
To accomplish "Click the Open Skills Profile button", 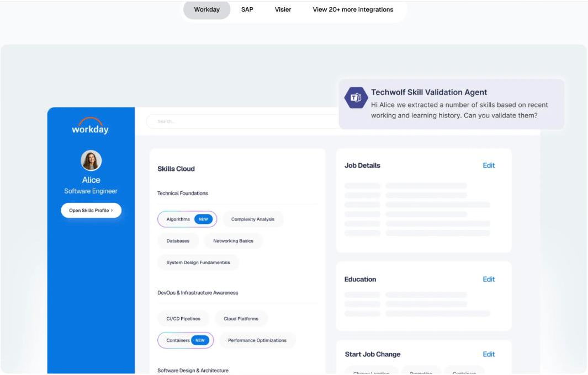I will [x=91, y=210].
